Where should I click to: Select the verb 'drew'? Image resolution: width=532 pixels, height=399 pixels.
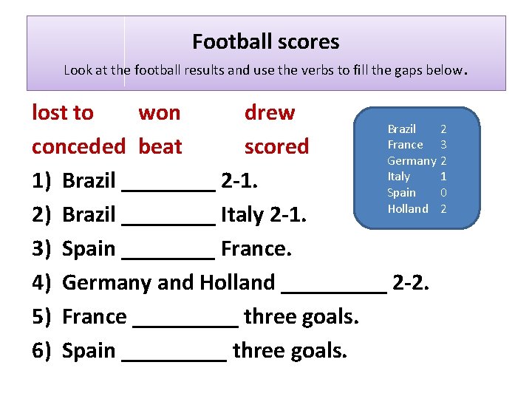click(270, 113)
